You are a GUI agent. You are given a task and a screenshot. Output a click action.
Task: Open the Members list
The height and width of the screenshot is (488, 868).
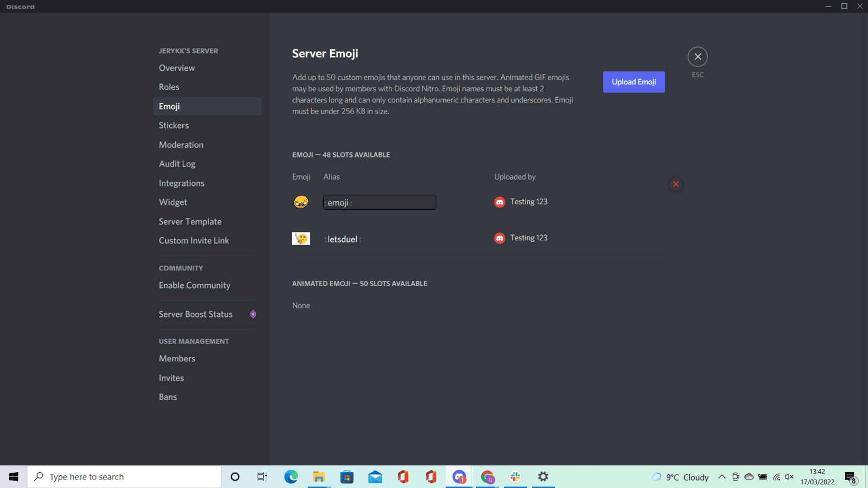coord(207,359)
